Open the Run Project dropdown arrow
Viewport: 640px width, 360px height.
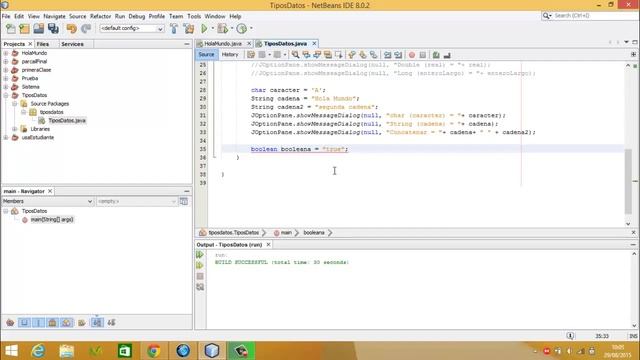[212, 29]
